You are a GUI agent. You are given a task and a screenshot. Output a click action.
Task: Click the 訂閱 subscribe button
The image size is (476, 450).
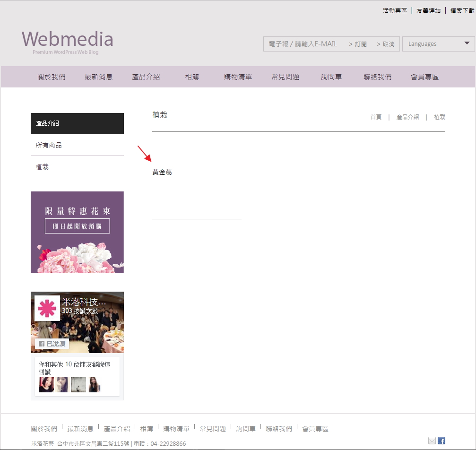[x=358, y=44]
